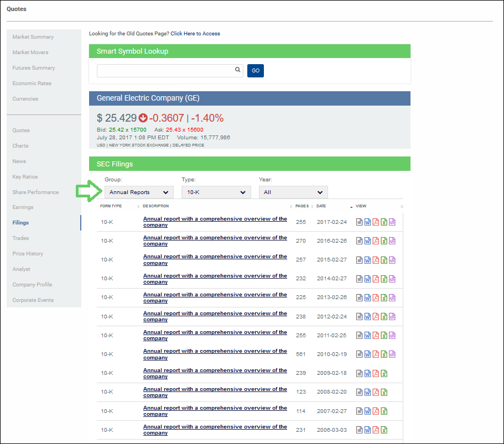Open PDF version of 2012-02-24 filing

pos(376,316)
